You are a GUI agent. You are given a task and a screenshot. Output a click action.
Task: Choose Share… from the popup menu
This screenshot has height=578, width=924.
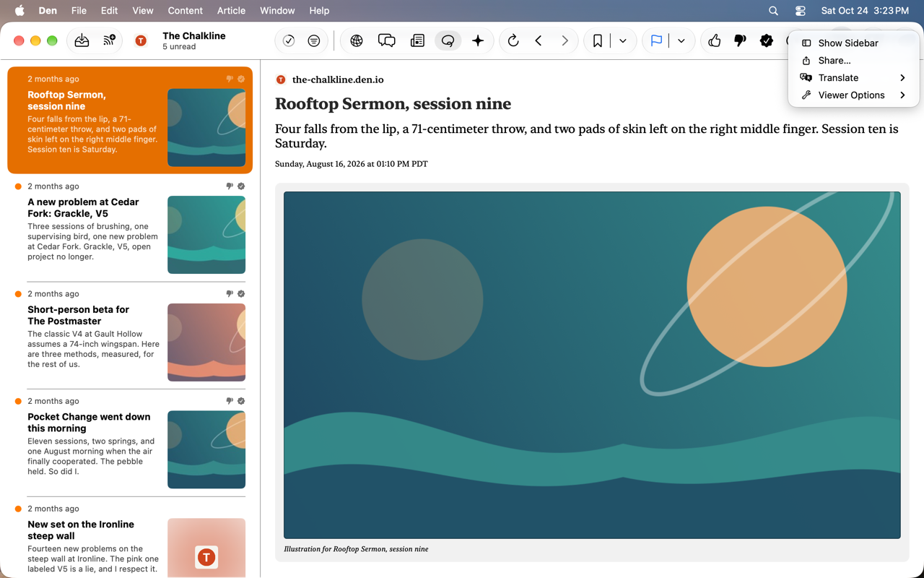(854, 61)
